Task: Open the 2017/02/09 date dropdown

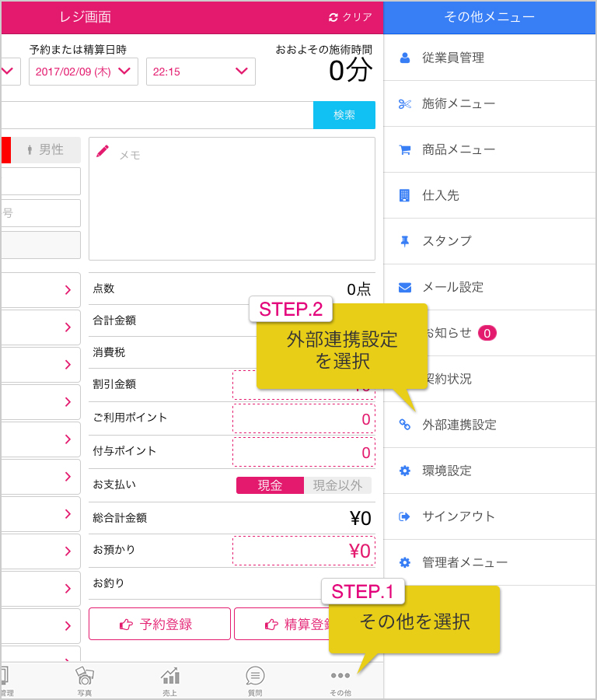Action: click(x=83, y=72)
